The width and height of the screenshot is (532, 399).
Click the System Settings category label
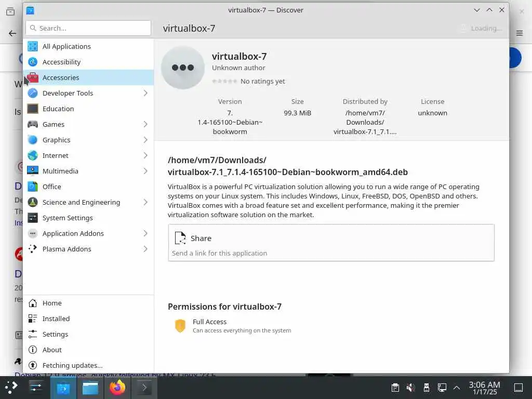(68, 218)
